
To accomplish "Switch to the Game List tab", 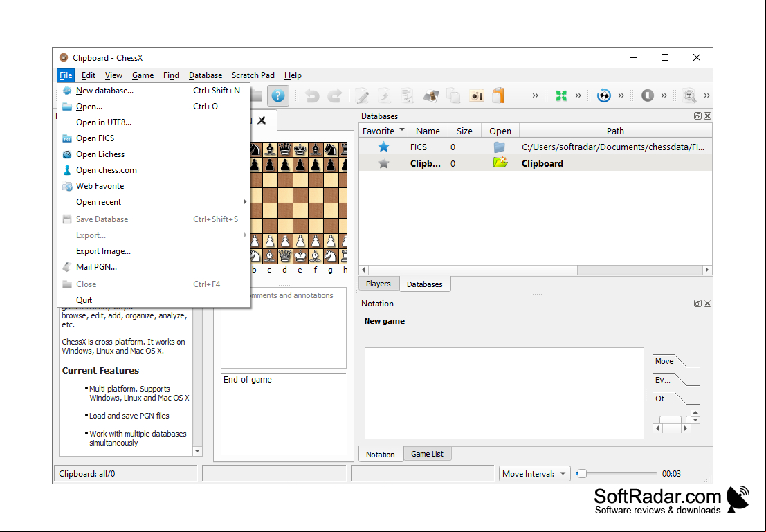I will click(x=428, y=454).
